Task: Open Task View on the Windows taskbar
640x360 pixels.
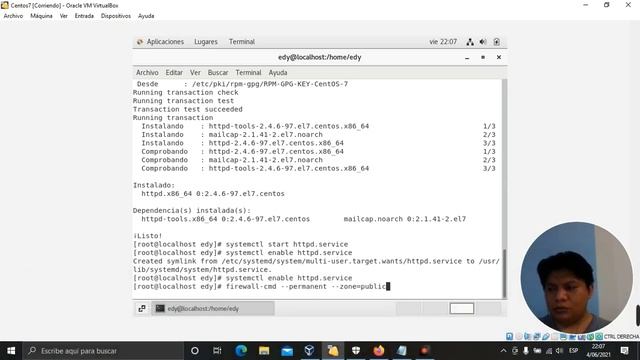Action: 217,351
